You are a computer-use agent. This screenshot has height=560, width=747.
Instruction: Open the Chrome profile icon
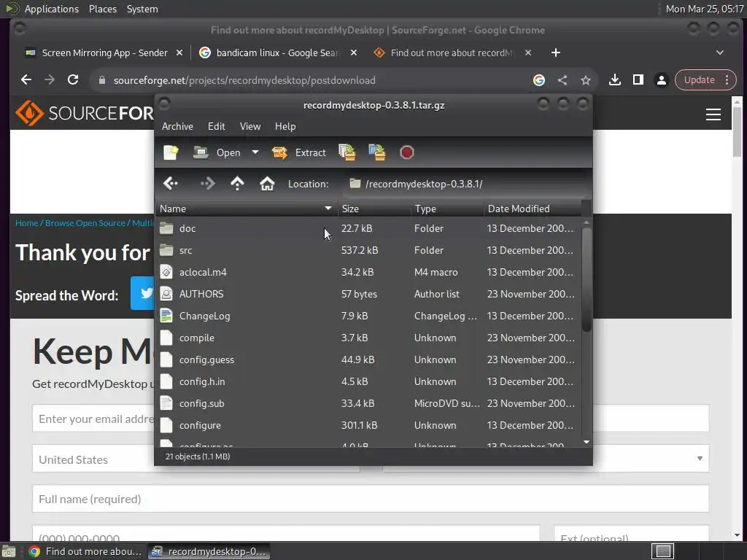661,80
